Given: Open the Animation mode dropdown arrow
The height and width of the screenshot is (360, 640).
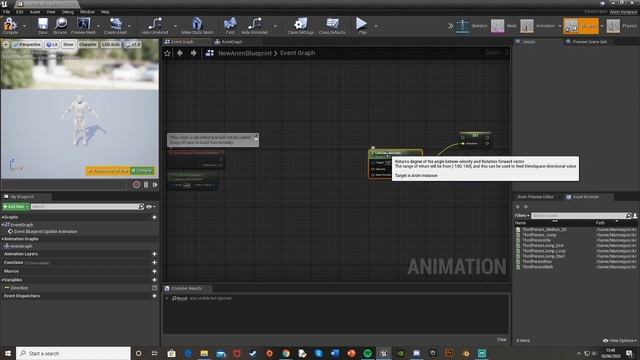Looking at the screenshot, I should (560, 26).
